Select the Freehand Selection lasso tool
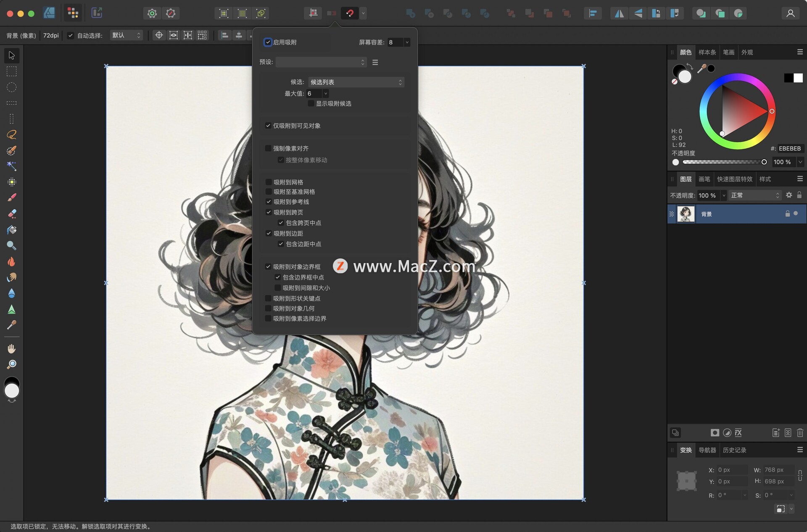 [x=12, y=134]
